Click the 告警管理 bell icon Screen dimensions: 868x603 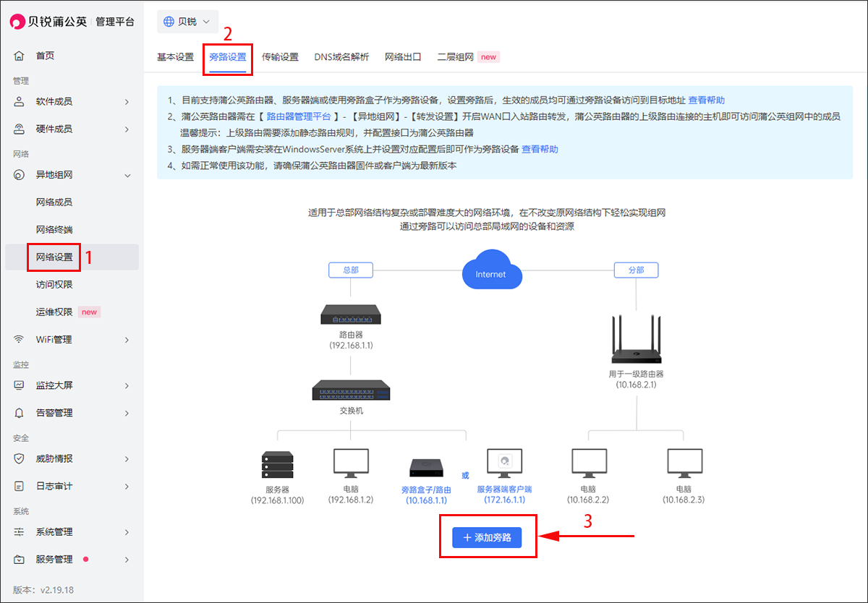coord(20,413)
